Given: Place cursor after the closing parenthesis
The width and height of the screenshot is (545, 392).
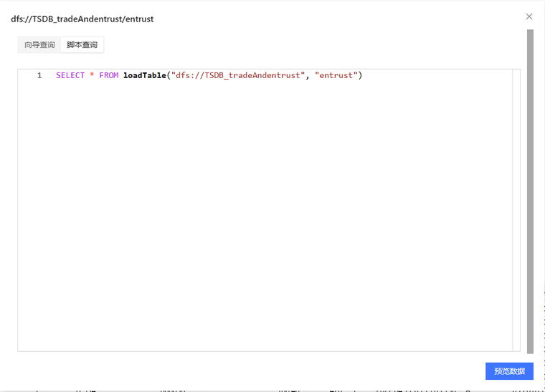Looking at the screenshot, I should (x=364, y=75).
